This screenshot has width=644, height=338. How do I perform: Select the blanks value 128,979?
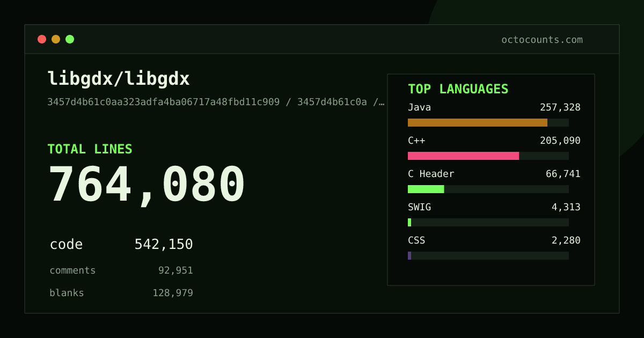point(173,293)
